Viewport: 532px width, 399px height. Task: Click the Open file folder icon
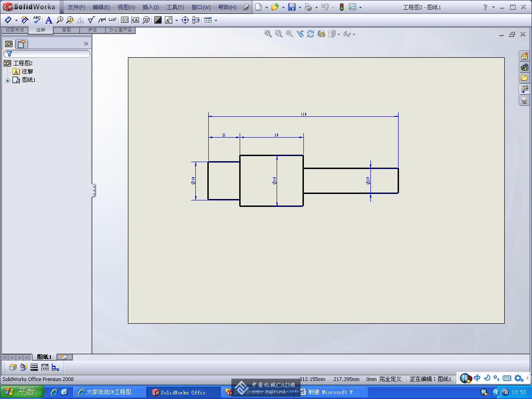pyautogui.click(x=275, y=7)
